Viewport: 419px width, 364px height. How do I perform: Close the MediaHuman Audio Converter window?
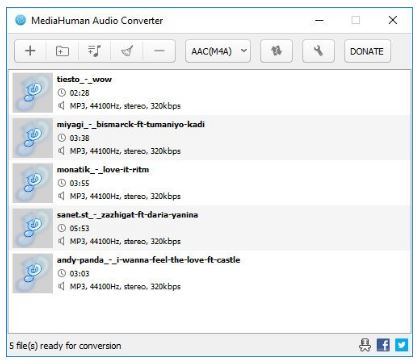pyautogui.click(x=393, y=20)
